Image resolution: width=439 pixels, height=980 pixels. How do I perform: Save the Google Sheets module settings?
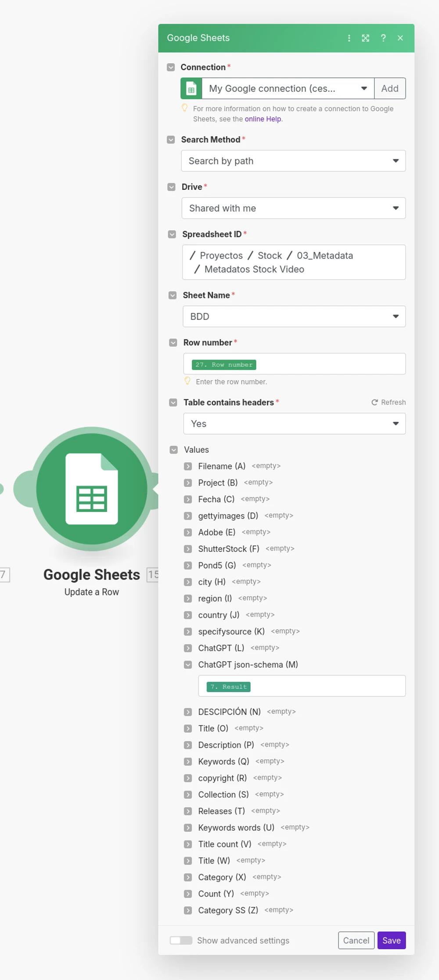tap(392, 940)
